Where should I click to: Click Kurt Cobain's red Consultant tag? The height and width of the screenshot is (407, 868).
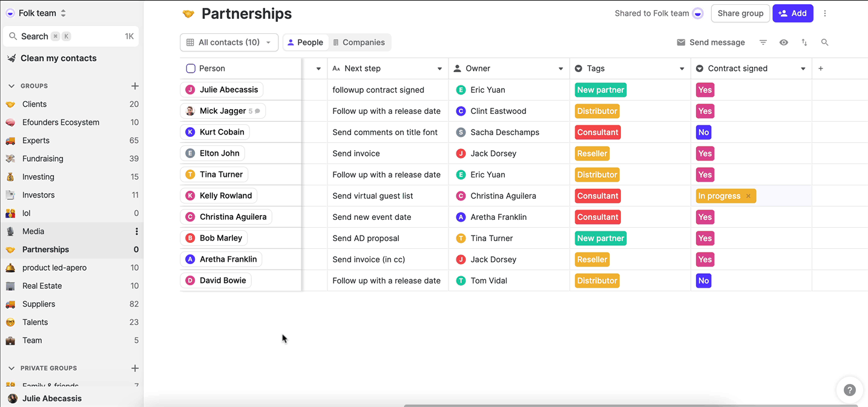coord(597,132)
